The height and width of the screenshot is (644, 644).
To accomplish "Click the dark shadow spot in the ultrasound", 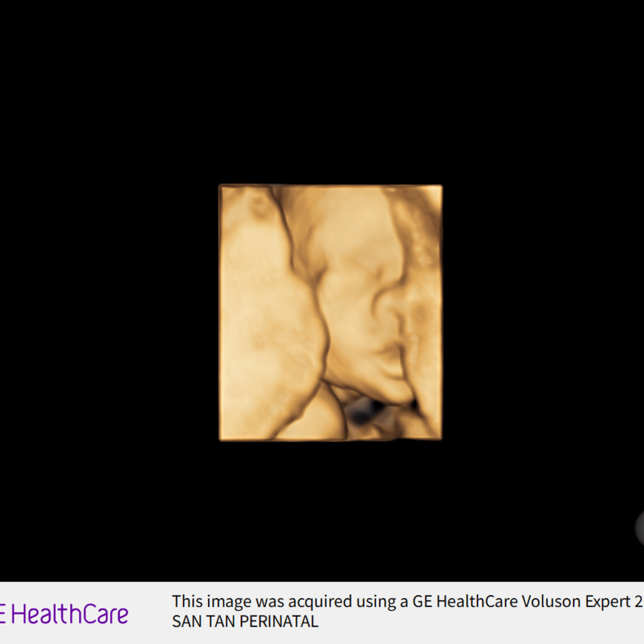I will pyautogui.click(x=363, y=411).
